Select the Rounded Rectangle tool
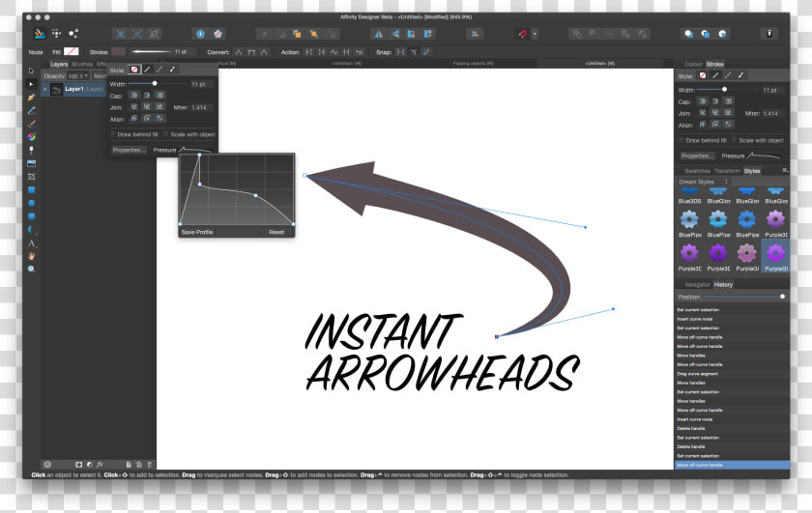Screen dimensions: 812x513 (31, 216)
